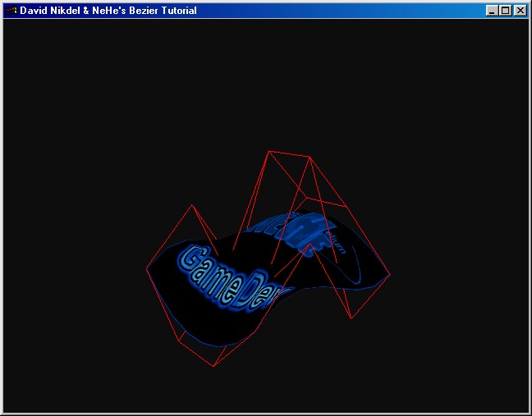Pick the bottom-most vertex of red control mesh

click(213, 366)
